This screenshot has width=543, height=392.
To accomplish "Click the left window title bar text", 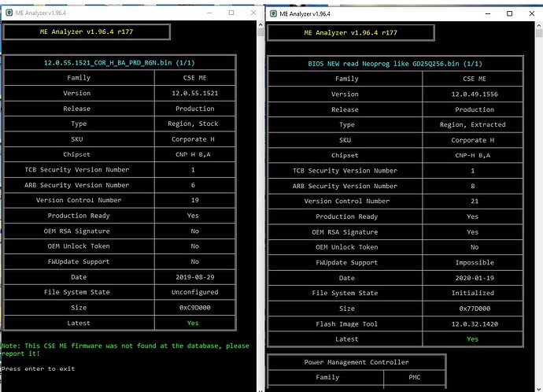I will [x=41, y=13].
